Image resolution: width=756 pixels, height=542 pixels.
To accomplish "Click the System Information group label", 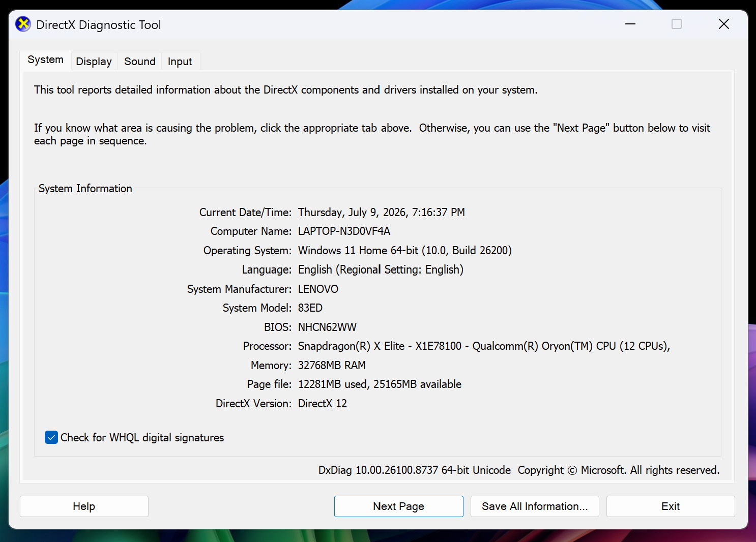I will (x=85, y=189).
